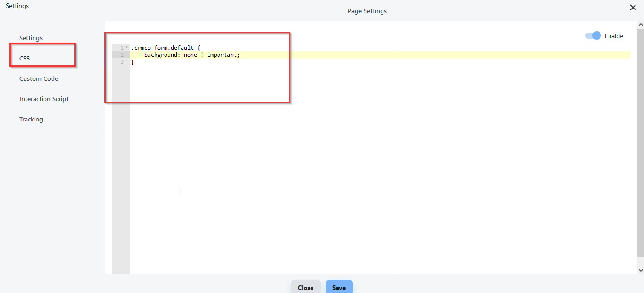Image resolution: width=644 pixels, height=293 pixels.
Task: Click line number 2 in the gutter
Action: pyautogui.click(x=122, y=55)
